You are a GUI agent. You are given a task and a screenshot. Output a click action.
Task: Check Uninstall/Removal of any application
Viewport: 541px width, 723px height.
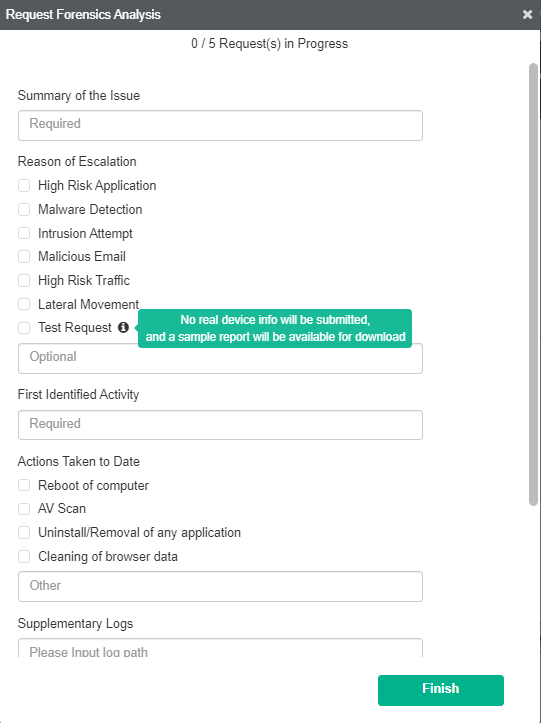point(24,533)
